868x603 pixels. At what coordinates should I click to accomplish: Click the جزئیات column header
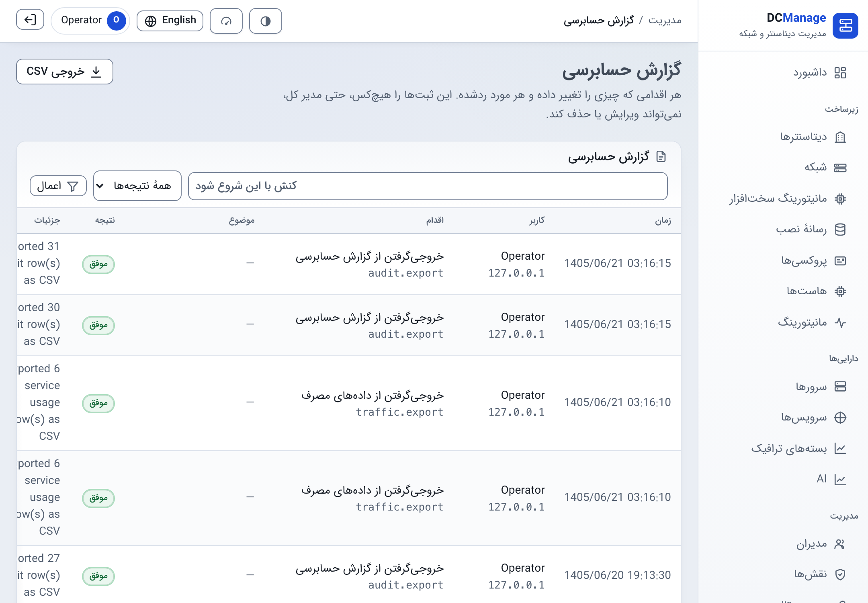pos(47,220)
